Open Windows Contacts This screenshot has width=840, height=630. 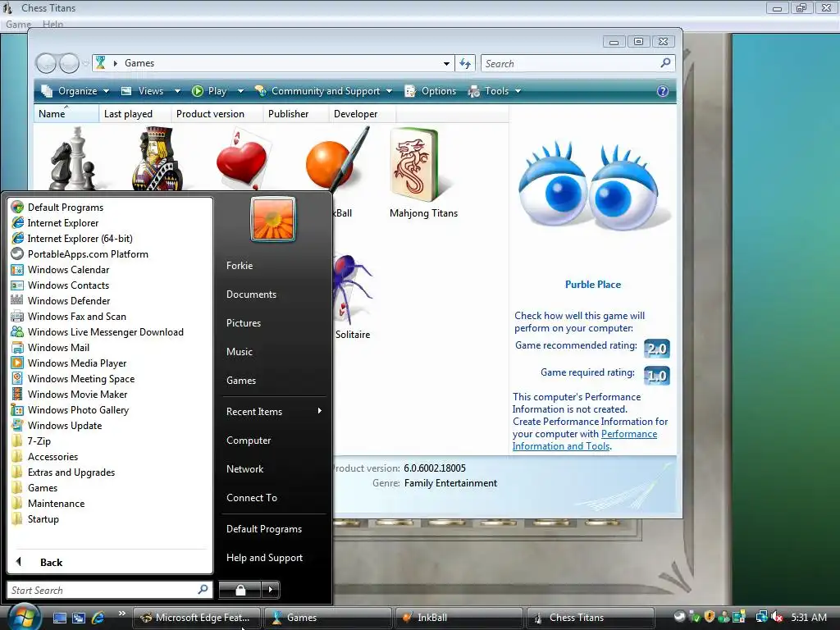coord(68,285)
